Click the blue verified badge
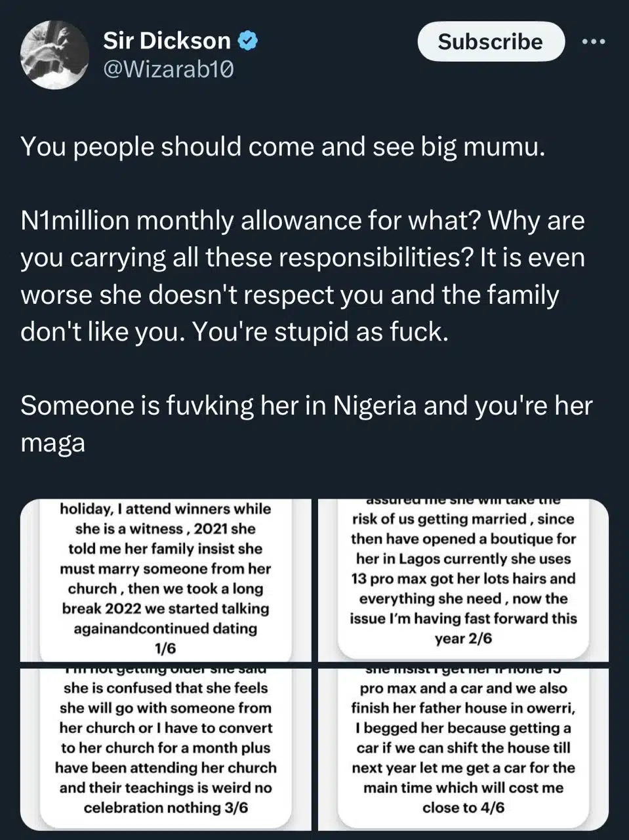629x840 pixels. 247,41
